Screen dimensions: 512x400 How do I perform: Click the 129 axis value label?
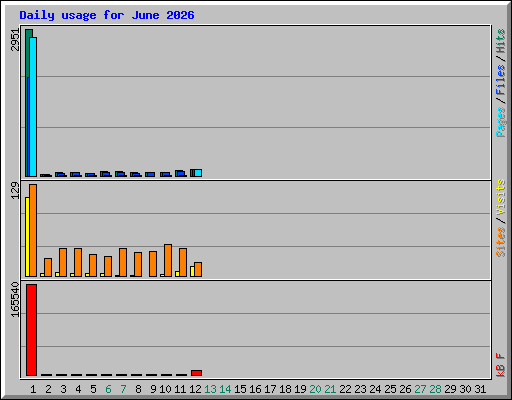click(15, 190)
